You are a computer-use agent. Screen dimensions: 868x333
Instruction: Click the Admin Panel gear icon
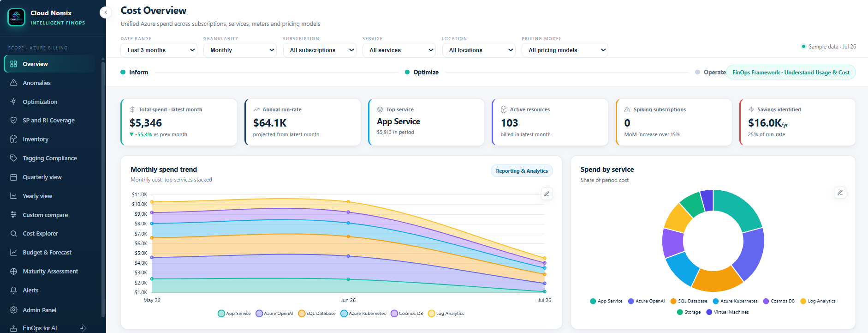point(13,310)
